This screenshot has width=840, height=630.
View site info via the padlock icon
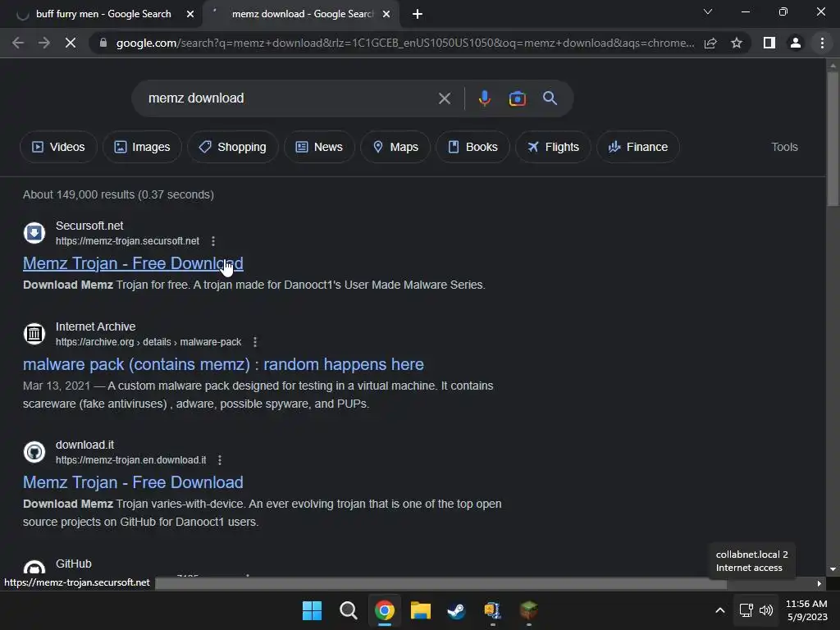coord(103,43)
